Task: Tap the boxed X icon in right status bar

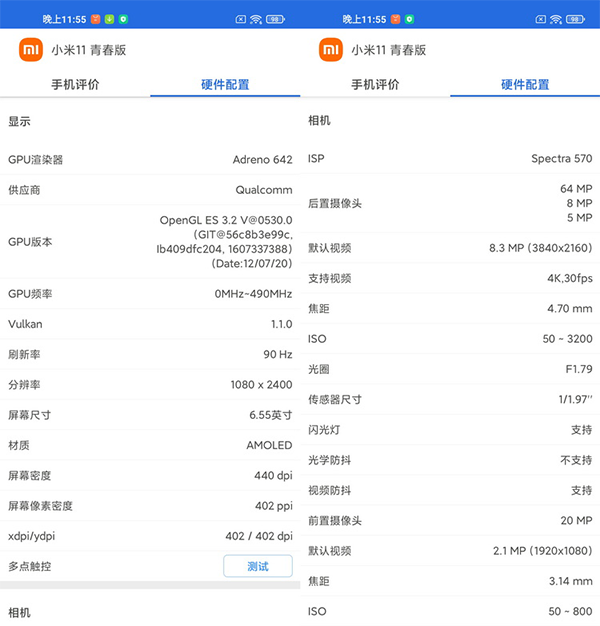Action: (x=540, y=19)
